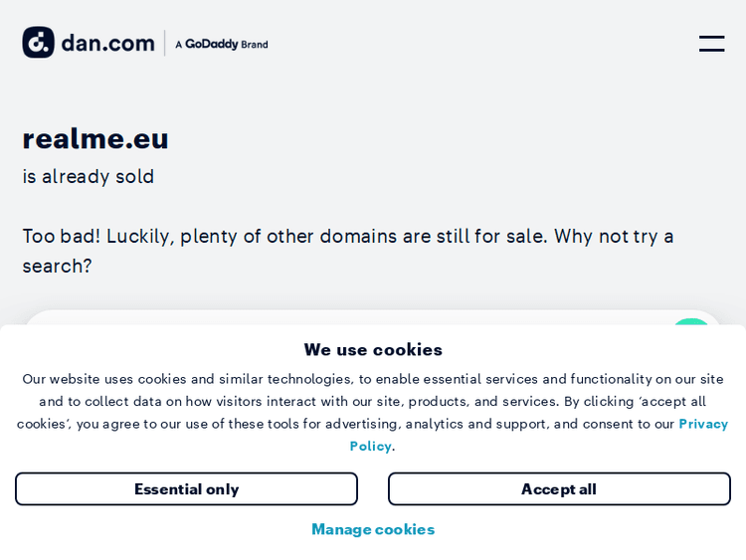
Task: Click the top line of the hamburger icon
Action: (x=711, y=38)
